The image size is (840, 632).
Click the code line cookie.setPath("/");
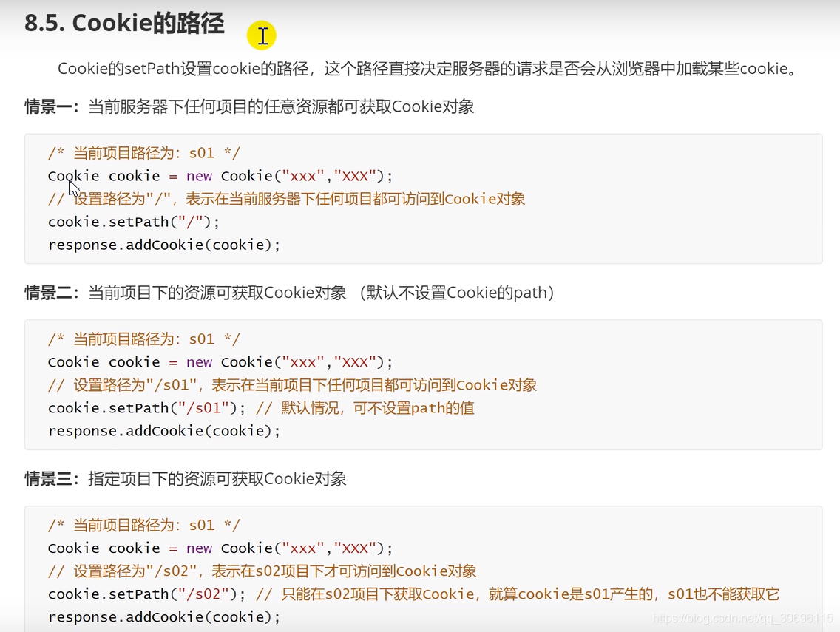(134, 222)
